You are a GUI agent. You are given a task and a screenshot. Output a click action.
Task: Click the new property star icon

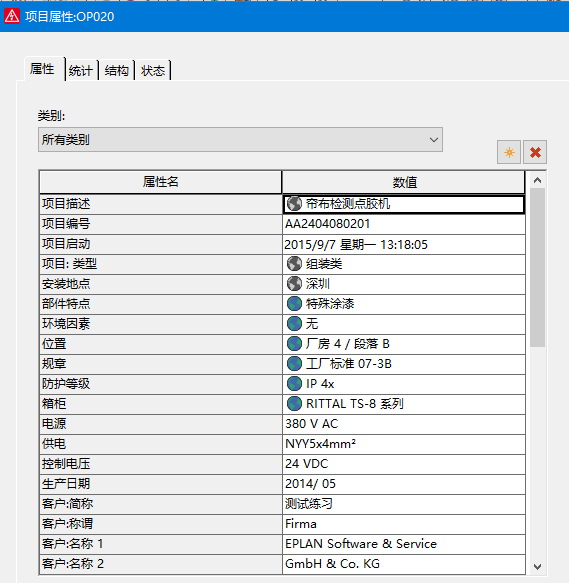point(509,152)
